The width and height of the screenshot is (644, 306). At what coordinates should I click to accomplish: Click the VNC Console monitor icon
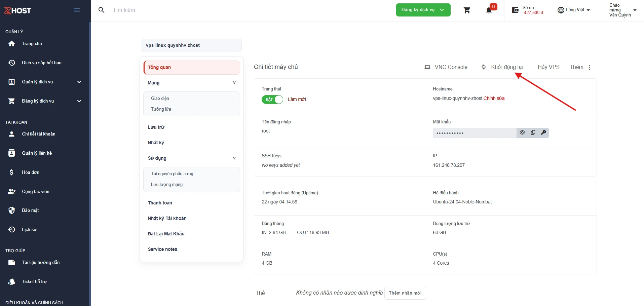pos(427,67)
